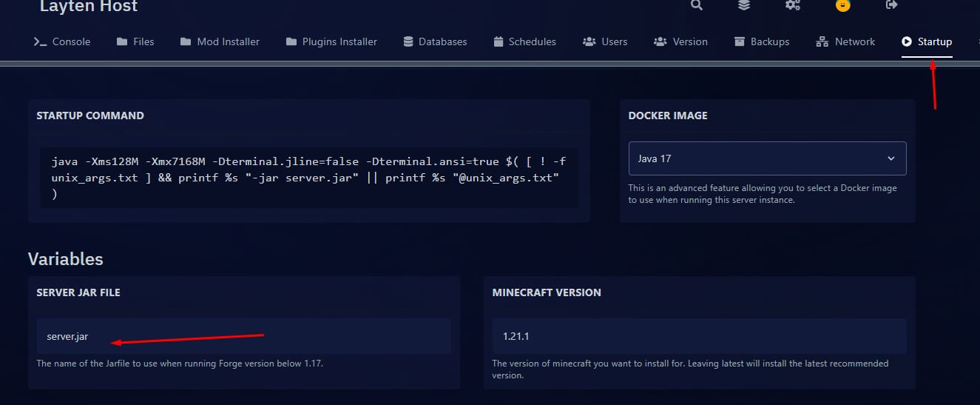The width and height of the screenshot is (980, 405).
Task: Click the Databases cylinder icon
Action: coord(408,41)
